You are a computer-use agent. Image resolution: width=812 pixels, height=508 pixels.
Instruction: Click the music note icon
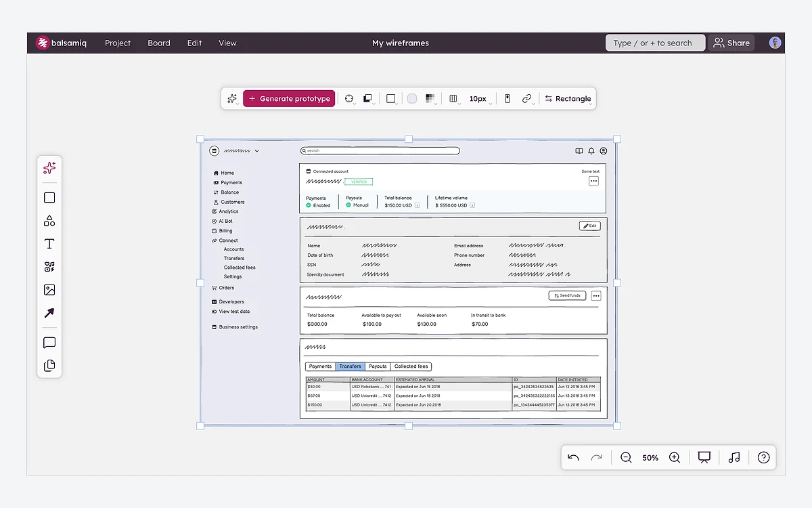[x=734, y=458]
